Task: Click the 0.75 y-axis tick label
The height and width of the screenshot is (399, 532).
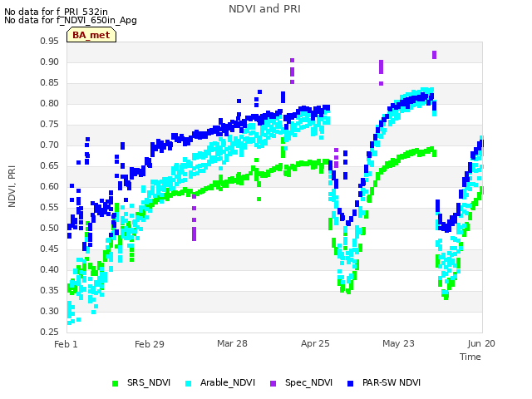Action: [x=50, y=124]
